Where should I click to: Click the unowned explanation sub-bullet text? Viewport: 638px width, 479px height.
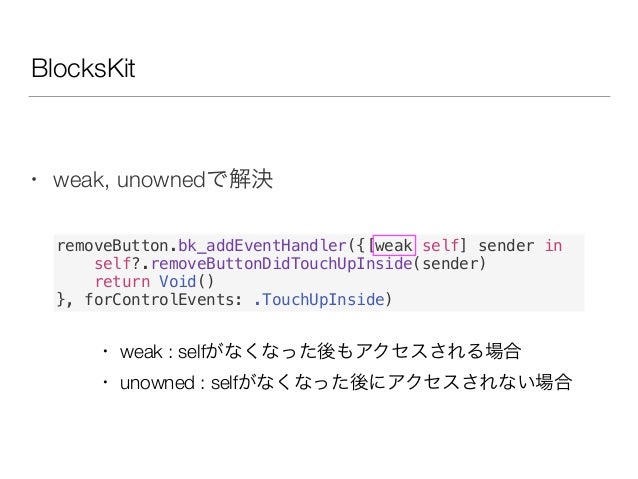click(x=346, y=382)
